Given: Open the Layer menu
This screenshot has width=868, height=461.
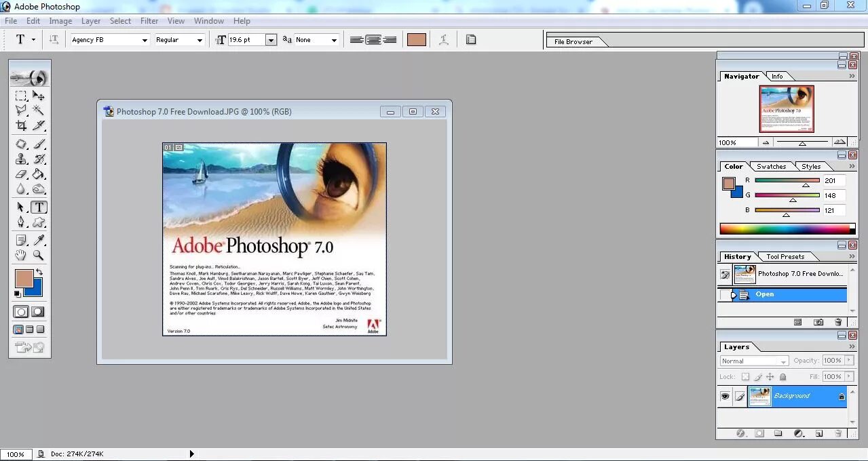Looking at the screenshot, I should tap(91, 21).
